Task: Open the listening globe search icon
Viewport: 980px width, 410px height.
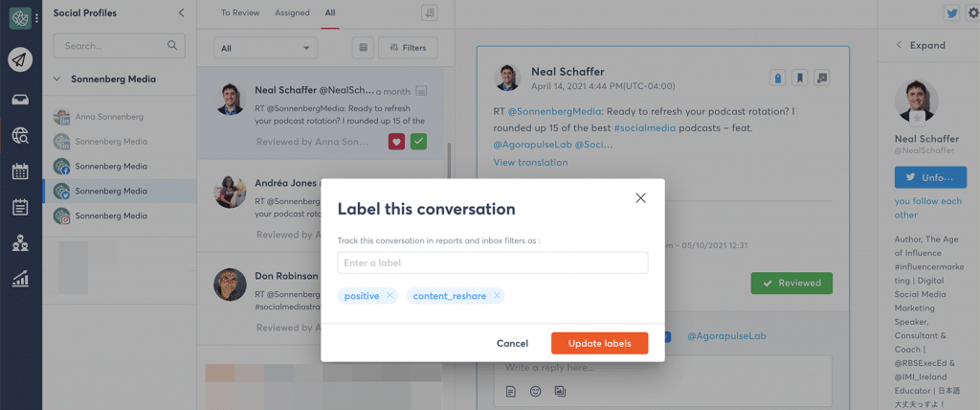Action: [x=20, y=135]
